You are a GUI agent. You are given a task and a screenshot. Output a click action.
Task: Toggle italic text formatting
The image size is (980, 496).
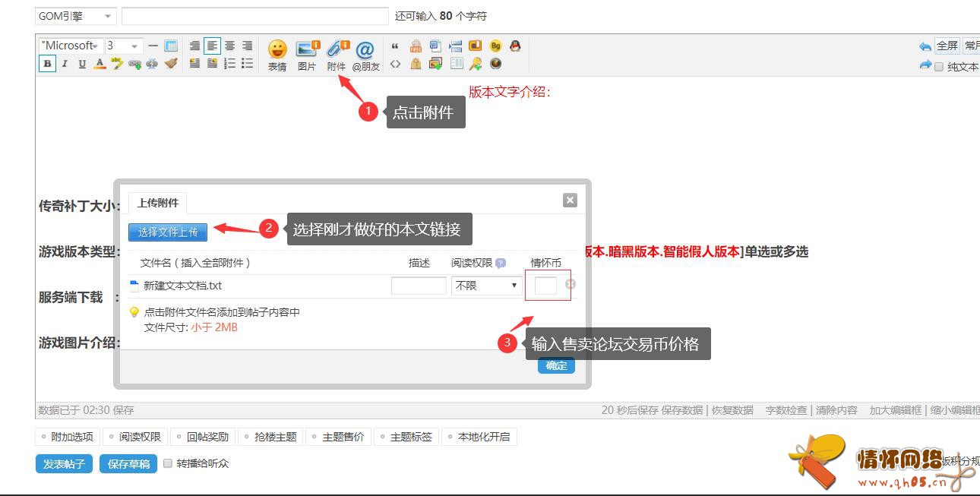pyautogui.click(x=65, y=64)
